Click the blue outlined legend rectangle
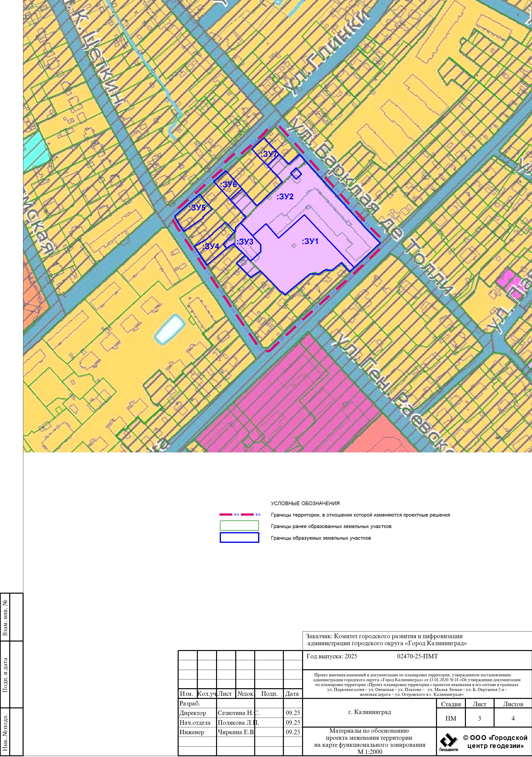 point(239,537)
